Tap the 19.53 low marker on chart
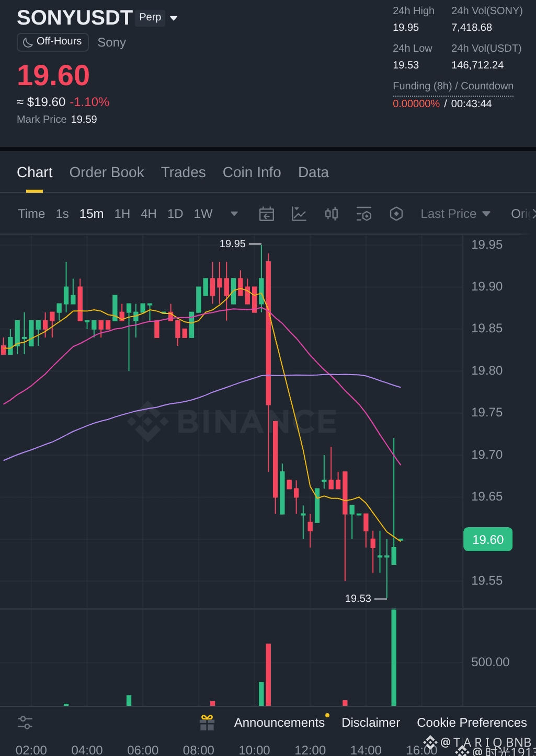 (x=358, y=599)
